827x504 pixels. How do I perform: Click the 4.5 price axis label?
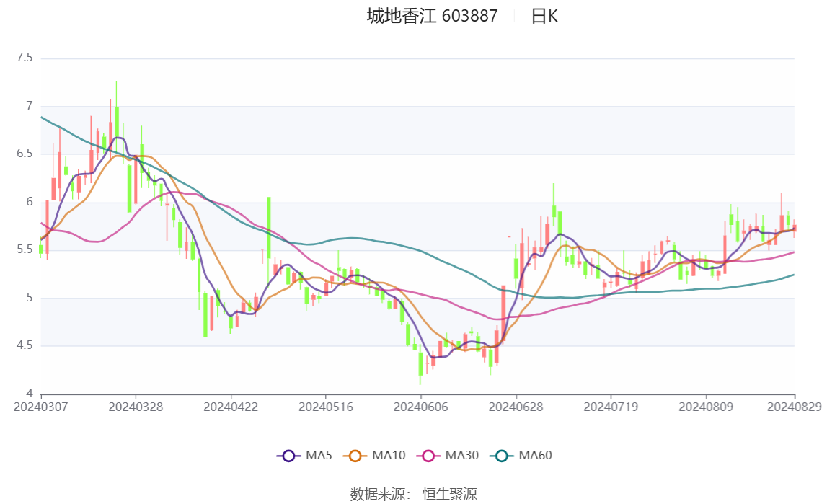25,345
